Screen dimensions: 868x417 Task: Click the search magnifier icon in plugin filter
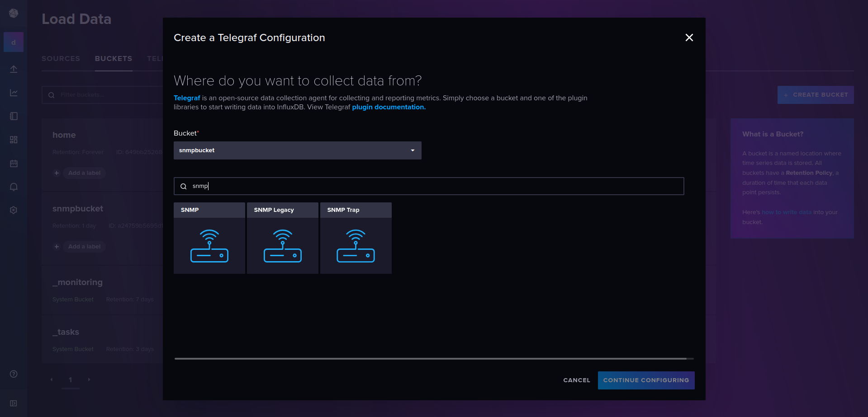184,186
